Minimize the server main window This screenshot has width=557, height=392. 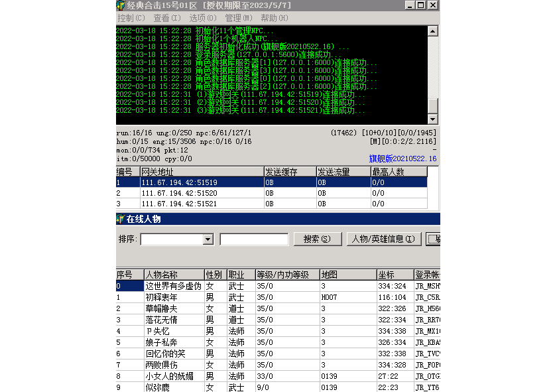(410, 5)
